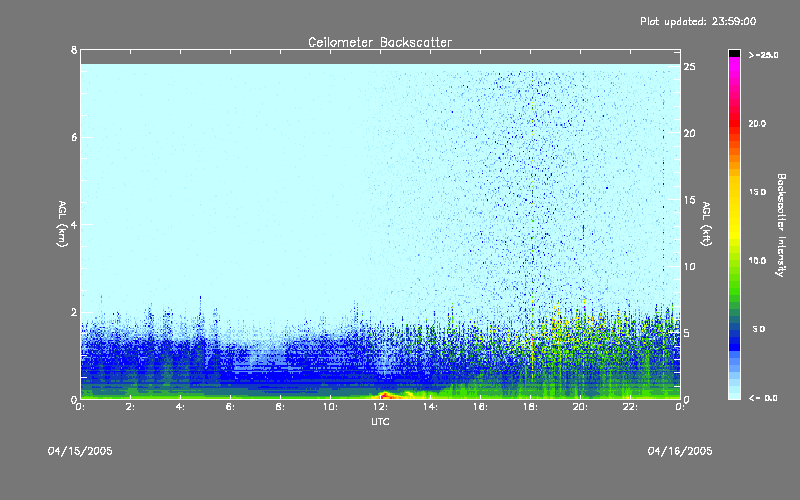Click the "Ceilometer Backscatter" plot title

[x=380, y=42]
